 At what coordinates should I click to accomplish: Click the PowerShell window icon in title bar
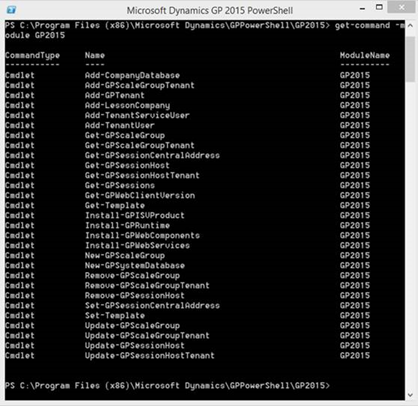[11, 10]
